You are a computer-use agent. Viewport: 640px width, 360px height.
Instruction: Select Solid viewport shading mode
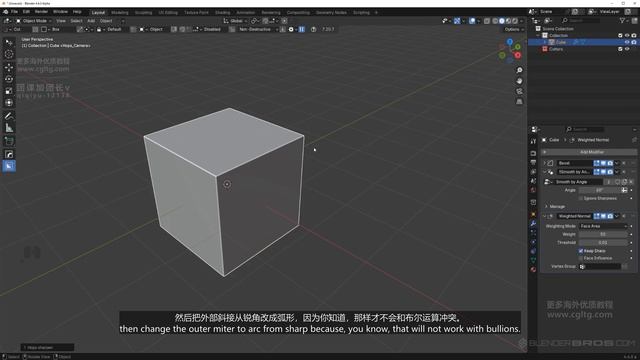click(x=502, y=21)
